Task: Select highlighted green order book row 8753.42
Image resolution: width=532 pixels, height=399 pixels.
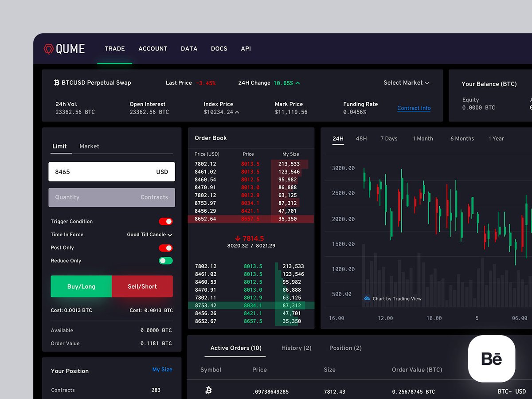Action: coord(251,305)
